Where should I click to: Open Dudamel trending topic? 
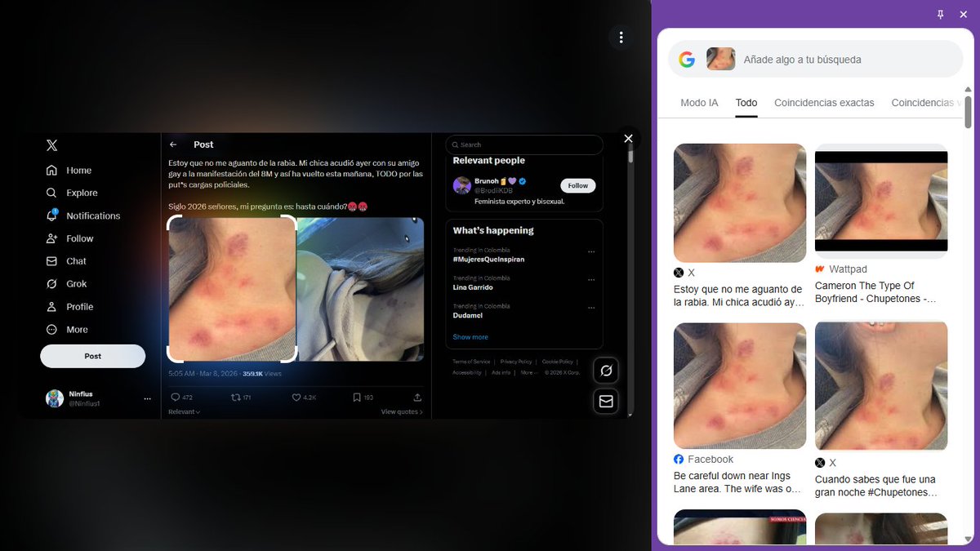(x=470, y=315)
